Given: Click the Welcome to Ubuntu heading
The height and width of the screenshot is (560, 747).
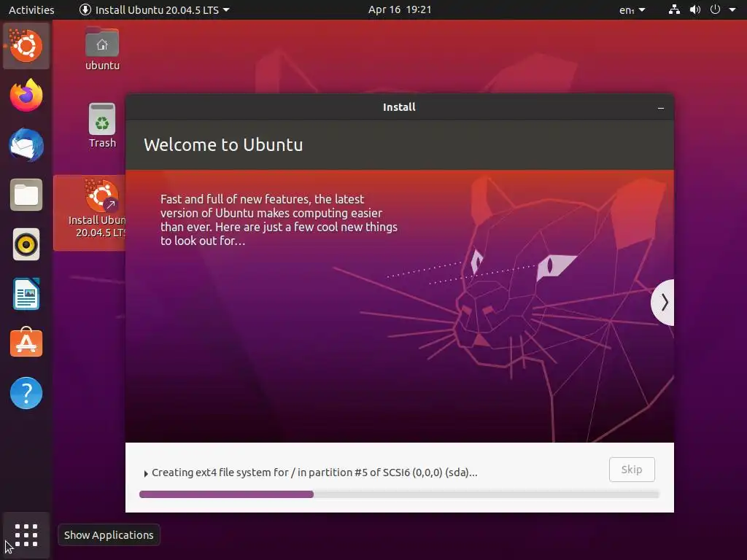Looking at the screenshot, I should [x=223, y=145].
